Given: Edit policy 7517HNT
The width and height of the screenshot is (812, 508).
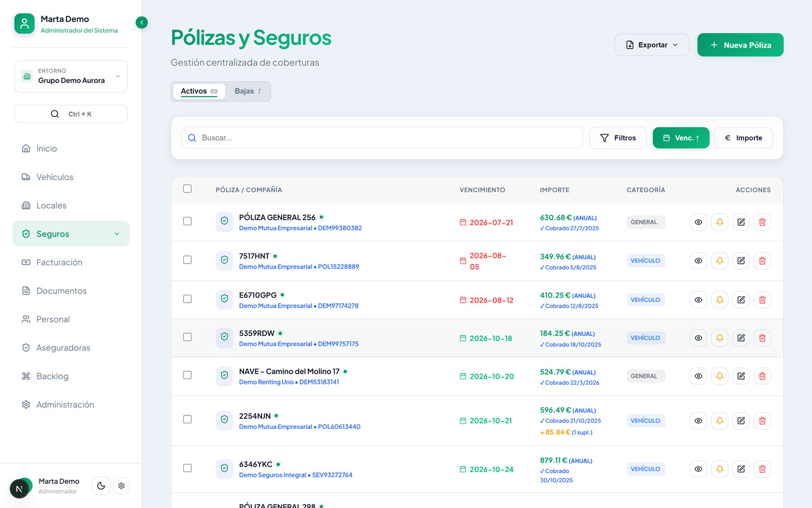Looking at the screenshot, I should click(x=741, y=261).
